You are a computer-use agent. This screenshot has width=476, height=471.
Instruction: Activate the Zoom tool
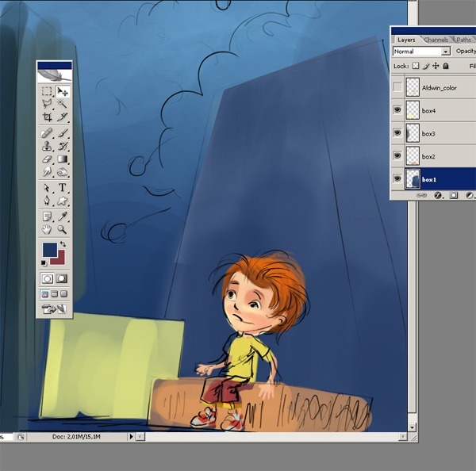[62, 229]
